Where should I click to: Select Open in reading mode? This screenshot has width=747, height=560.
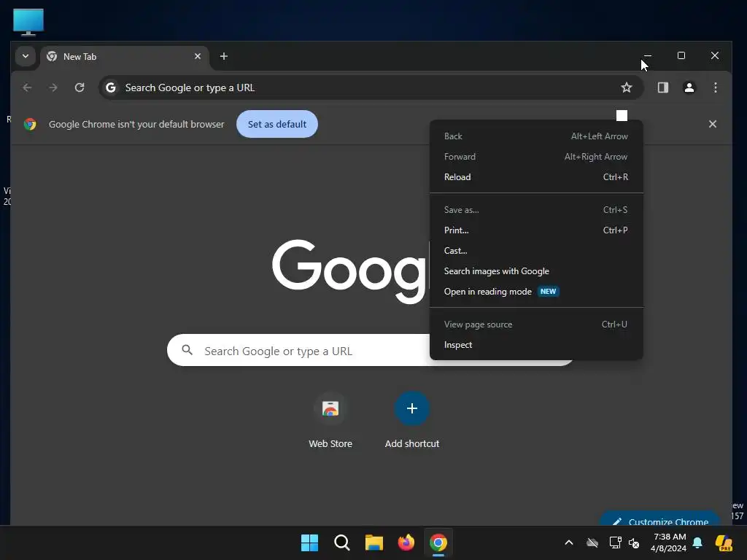tap(536, 292)
